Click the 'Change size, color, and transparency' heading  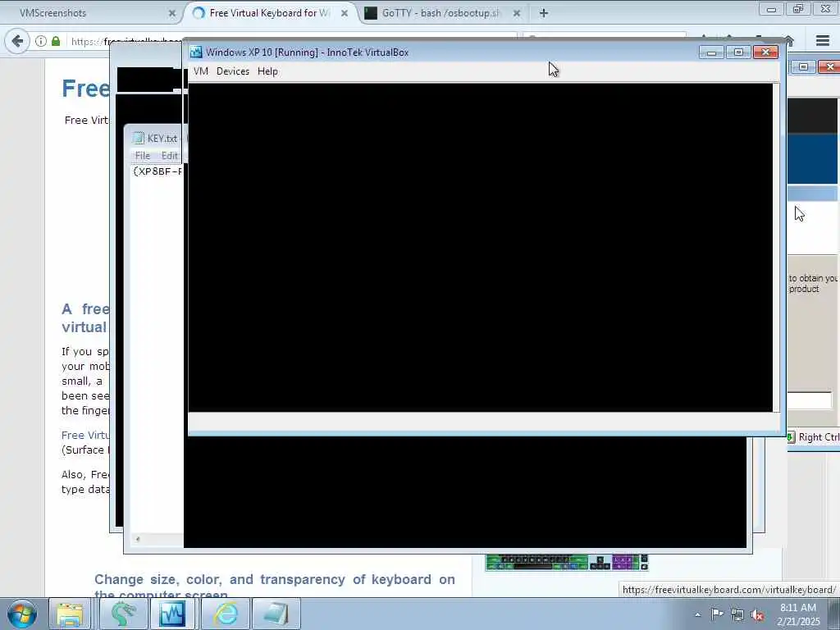coord(274,587)
